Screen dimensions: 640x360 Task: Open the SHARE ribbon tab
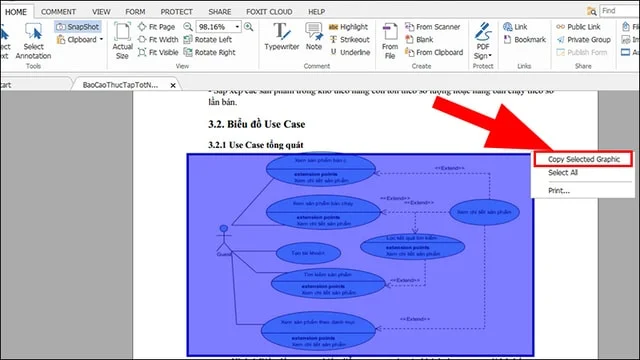pos(220,12)
